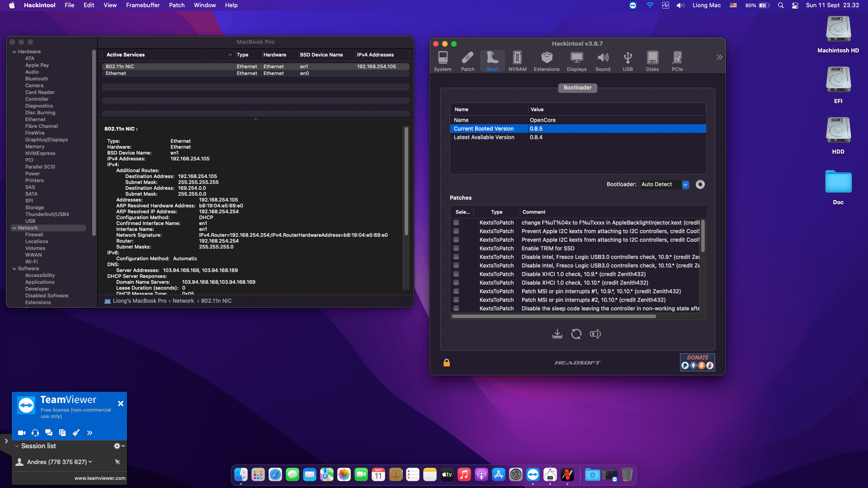This screenshot has width=868, height=488.
Task: Open the EFI drive on desktop
Action: 838,85
